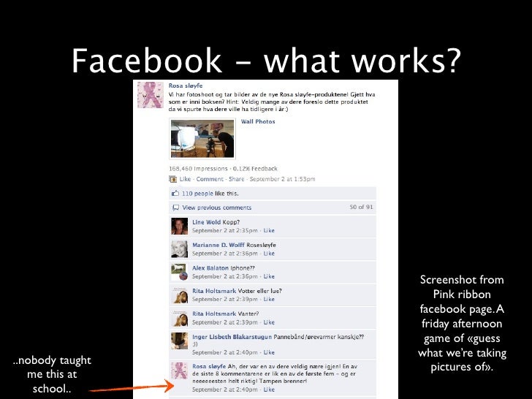Open Inger Lisbeth Blakarstugun's profile picture

pyautogui.click(x=179, y=341)
